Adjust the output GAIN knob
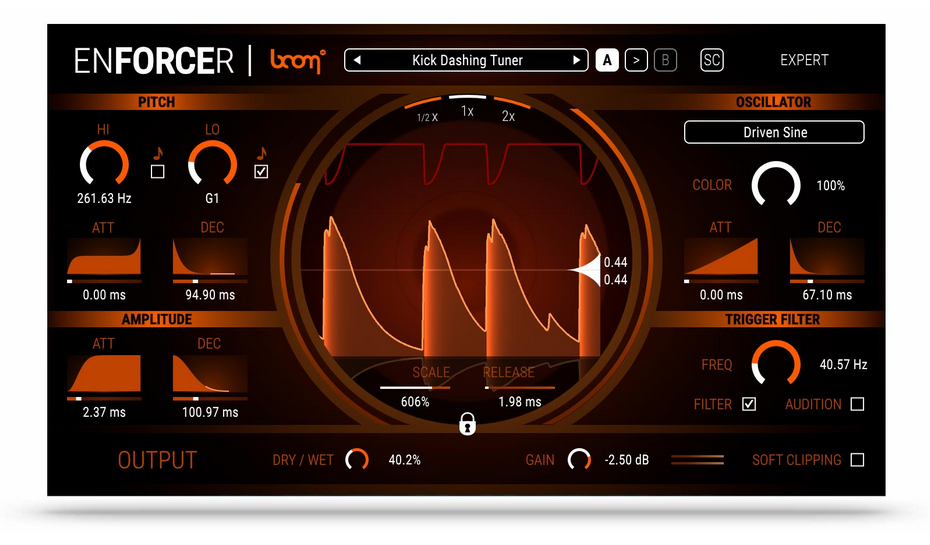The height and width of the screenshot is (545, 930). (x=579, y=459)
